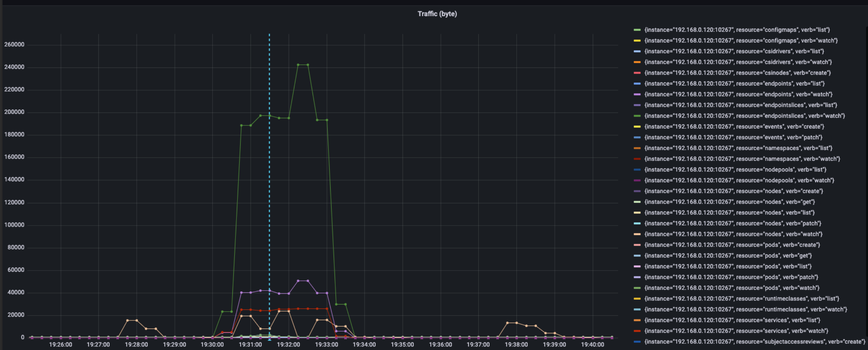
Task: Click the runtimeclasses watch legend label
Action: 746,309
